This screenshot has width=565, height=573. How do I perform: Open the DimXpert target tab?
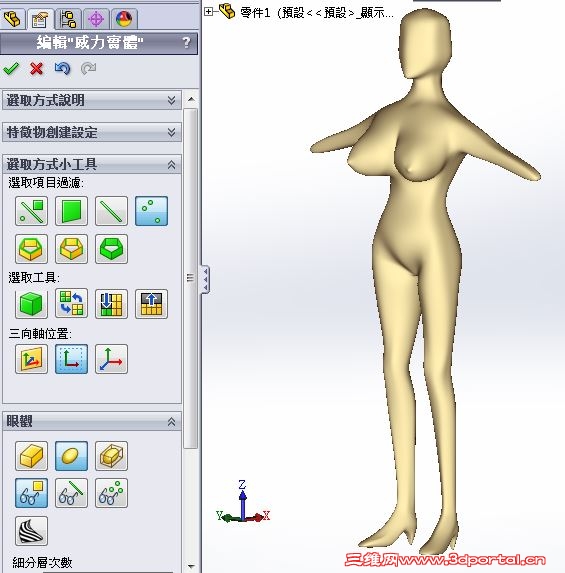(96, 19)
